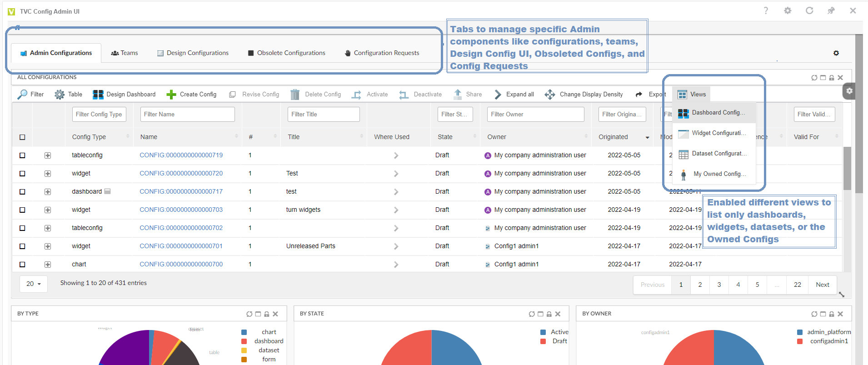Screen dimensions: 868x365
Task: Expand row CONFIG:0000000000000720 with plus icon
Action: point(48,174)
